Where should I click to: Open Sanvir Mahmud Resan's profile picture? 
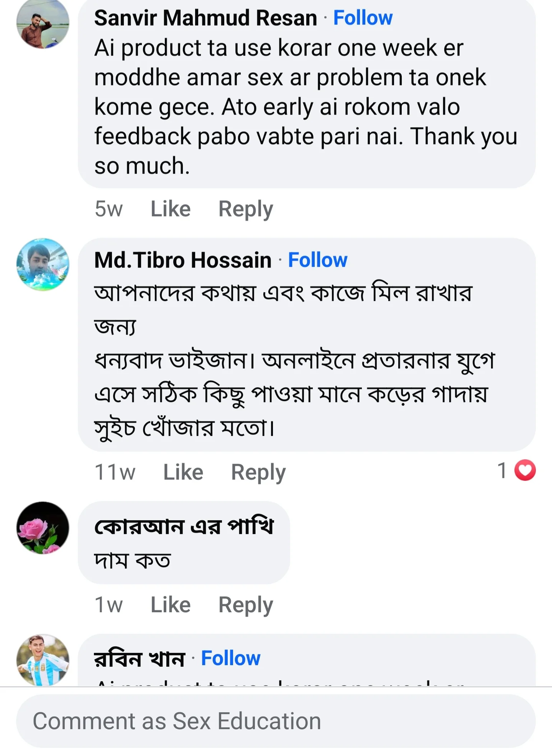[x=42, y=24]
